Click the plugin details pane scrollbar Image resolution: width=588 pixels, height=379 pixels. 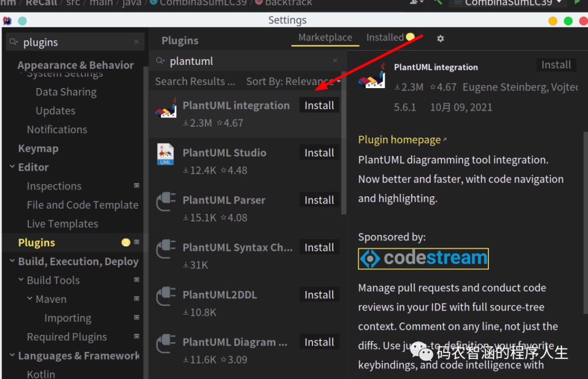click(x=585, y=222)
